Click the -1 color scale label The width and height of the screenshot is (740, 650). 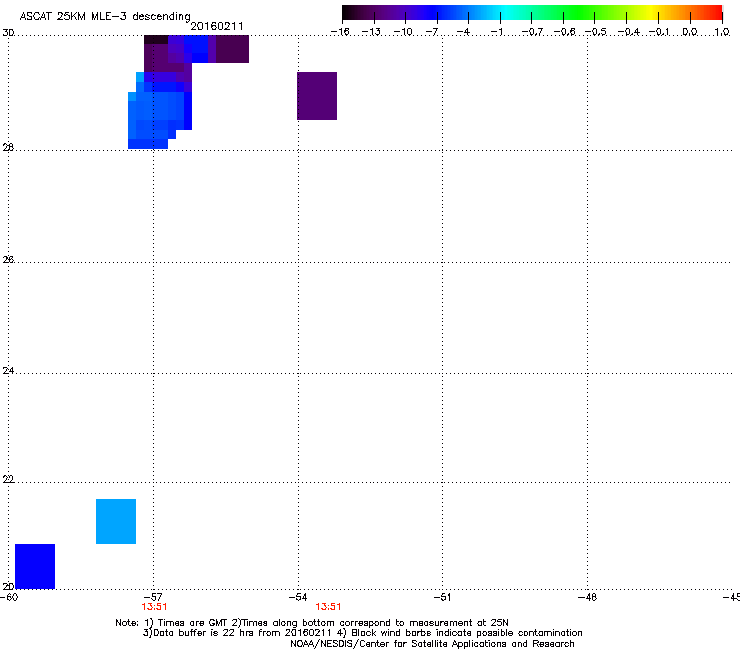tap(496, 32)
